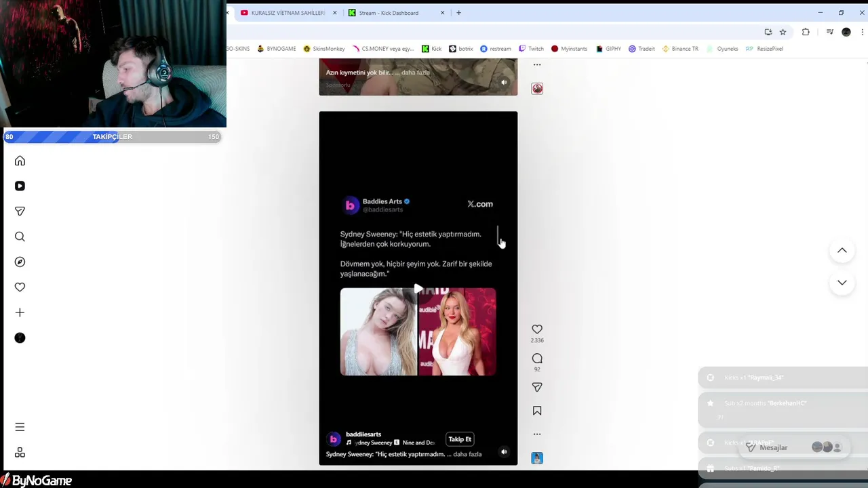The height and width of the screenshot is (488, 868).
Task: Mute the baddiesarts reel sound
Action: (504, 451)
